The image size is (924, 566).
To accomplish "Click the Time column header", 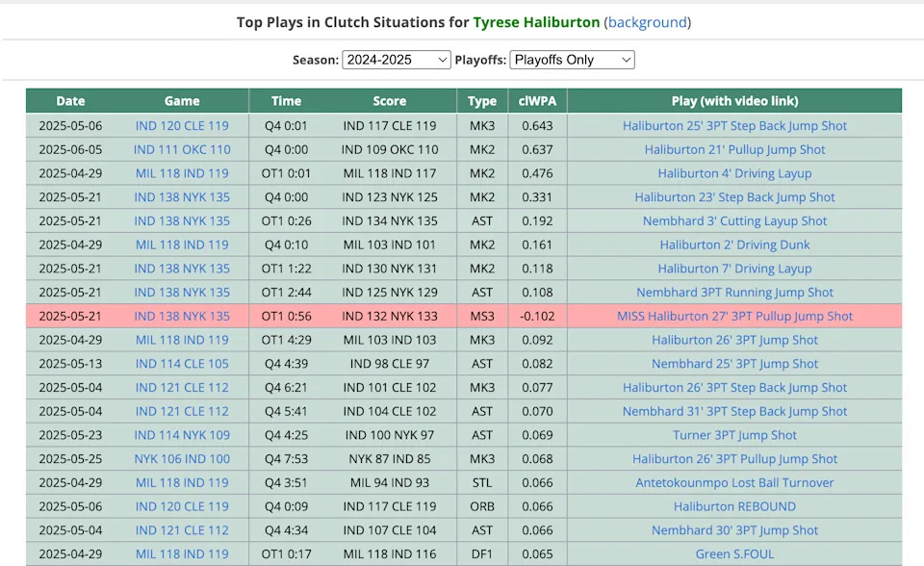I will tap(287, 101).
